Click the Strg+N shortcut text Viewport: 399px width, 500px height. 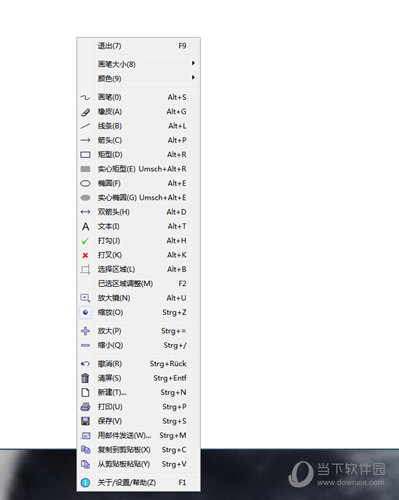click(x=173, y=392)
